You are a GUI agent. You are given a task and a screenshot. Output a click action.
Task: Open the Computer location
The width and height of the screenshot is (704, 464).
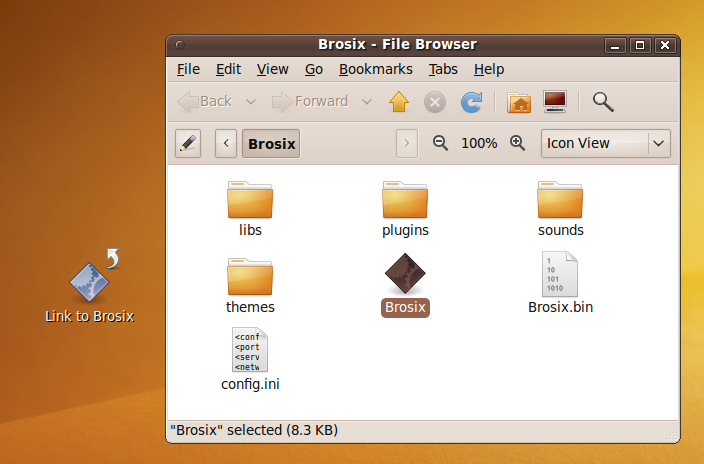555,102
